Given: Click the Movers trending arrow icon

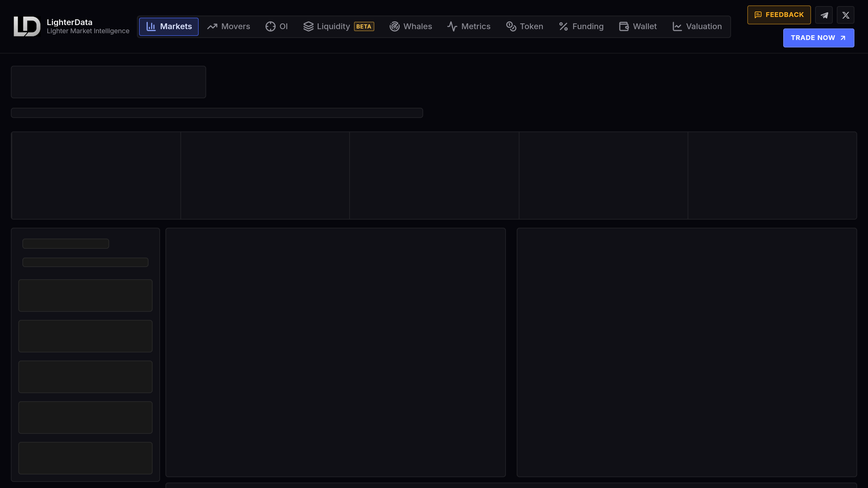Looking at the screenshot, I should 212,26.
